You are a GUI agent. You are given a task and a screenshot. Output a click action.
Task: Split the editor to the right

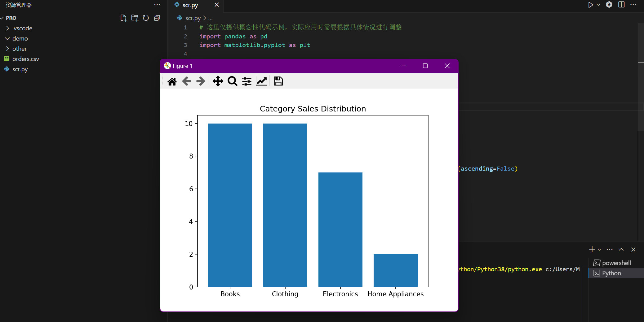[621, 5]
